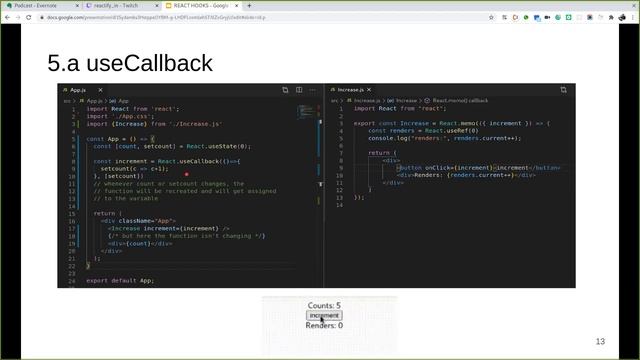The height and width of the screenshot is (360, 640).
Task: Close the App.js editor tab
Action: tap(100, 90)
